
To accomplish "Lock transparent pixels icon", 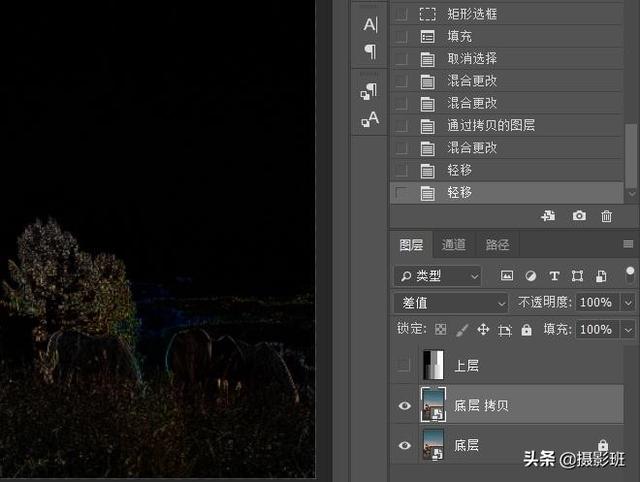I will [440, 329].
